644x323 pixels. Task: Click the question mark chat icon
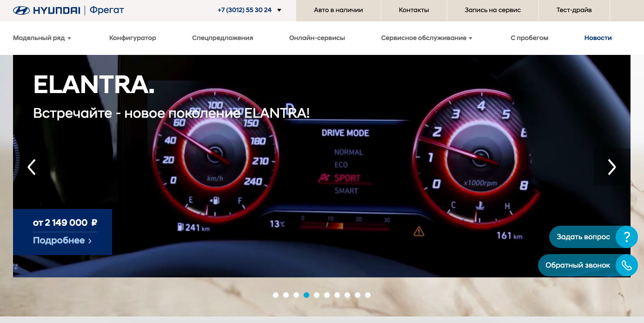click(627, 237)
